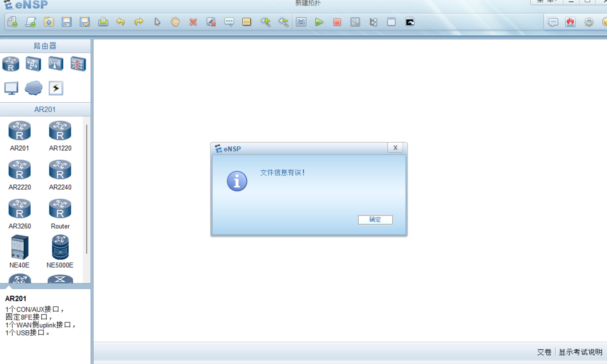Viewport: 607px width, 364px height.
Task: Select the Cloud device category icon
Action: tap(34, 88)
